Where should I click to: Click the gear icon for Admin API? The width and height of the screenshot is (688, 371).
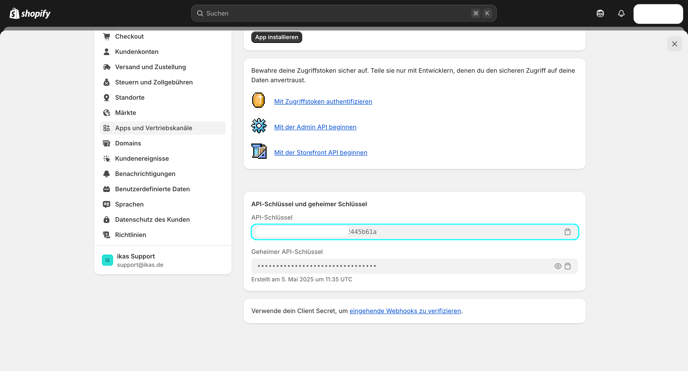click(259, 126)
